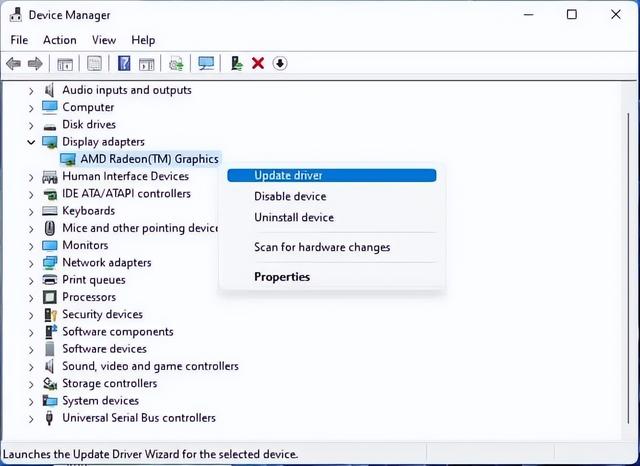This screenshot has height=466, width=640.
Task: Open the Help menu
Action: 143,40
